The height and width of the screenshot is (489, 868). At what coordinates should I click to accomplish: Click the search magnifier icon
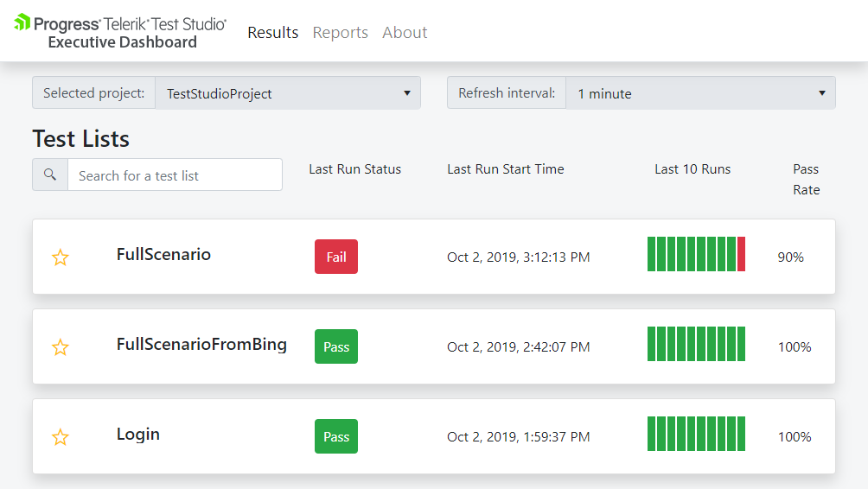click(50, 175)
